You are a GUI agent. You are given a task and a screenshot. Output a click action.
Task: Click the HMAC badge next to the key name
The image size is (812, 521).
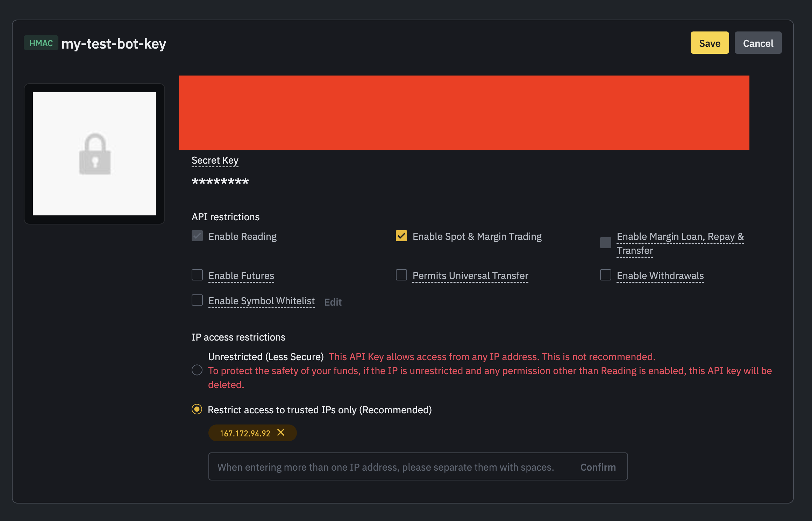point(41,43)
